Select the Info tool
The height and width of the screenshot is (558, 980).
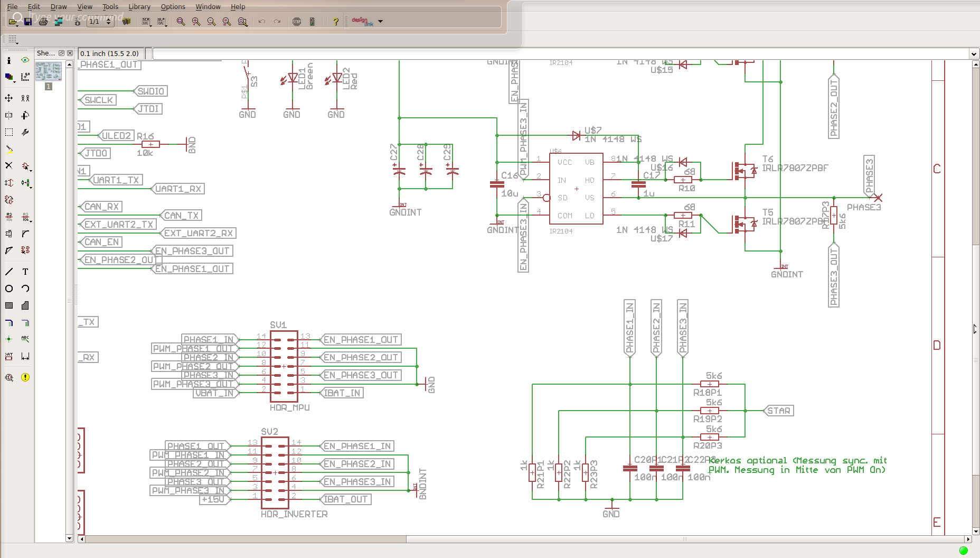click(9, 60)
